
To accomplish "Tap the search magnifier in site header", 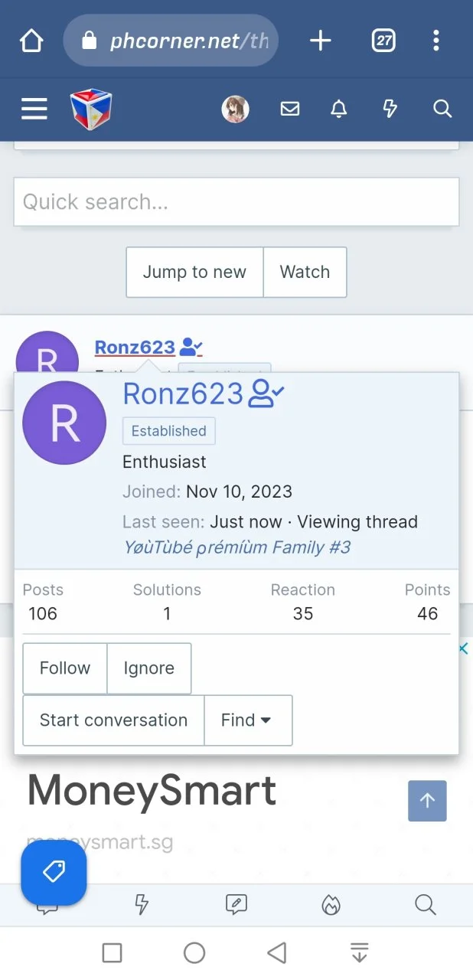I will point(442,109).
